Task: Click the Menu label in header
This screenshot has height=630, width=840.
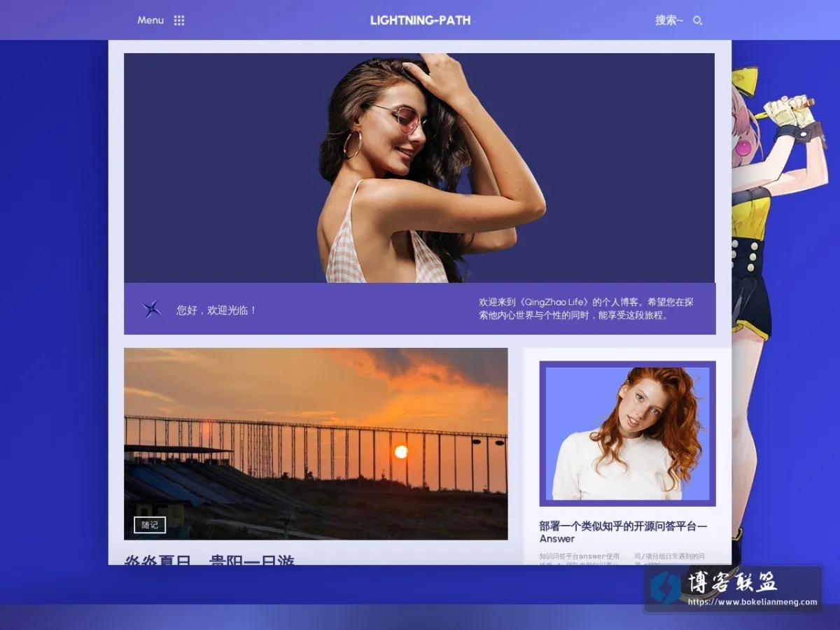Action: coord(150,20)
